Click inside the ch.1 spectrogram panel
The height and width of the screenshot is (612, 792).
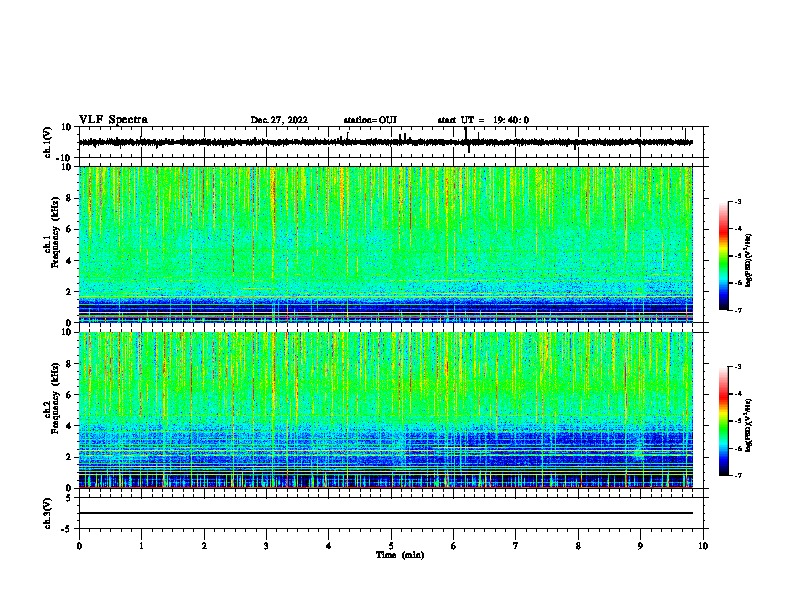pos(385,244)
